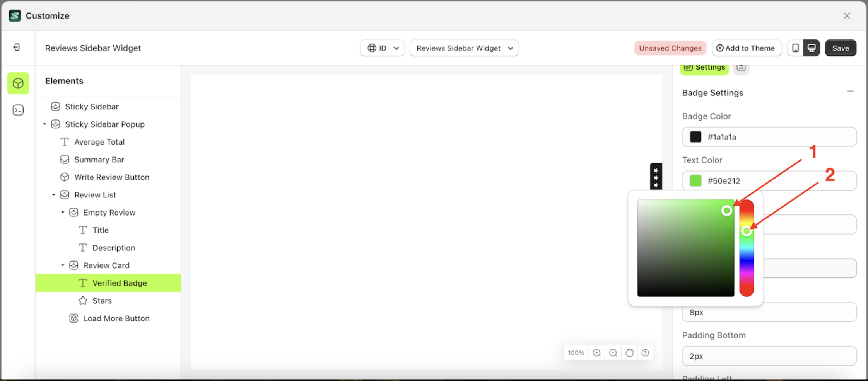The width and height of the screenshot is (868, 381).
Task: Open the code editor terminal icon
Action: click(x=18, y=110)
